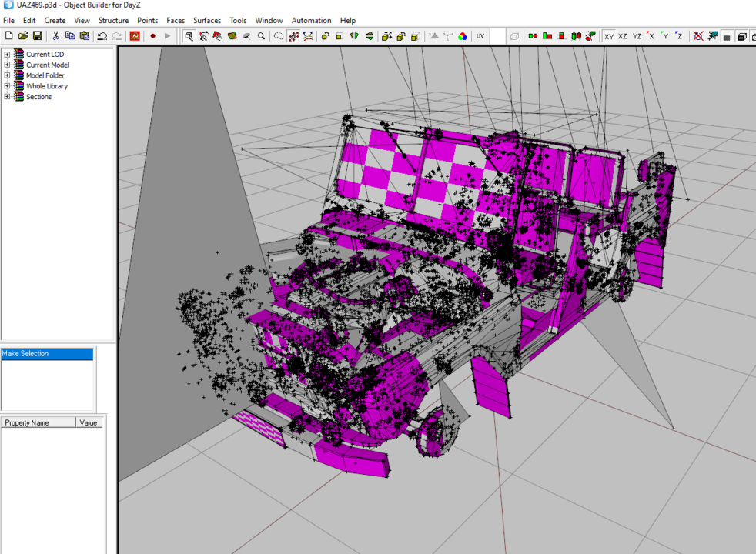Open a model with the folder icon
The image size is (756, 554).
[22, 36]
